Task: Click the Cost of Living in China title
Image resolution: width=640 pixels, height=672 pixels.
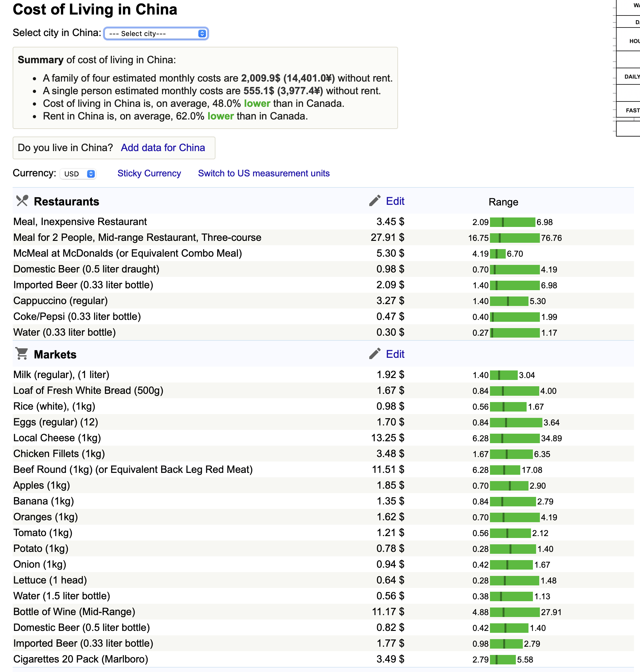Action: [x=95, y=9]
